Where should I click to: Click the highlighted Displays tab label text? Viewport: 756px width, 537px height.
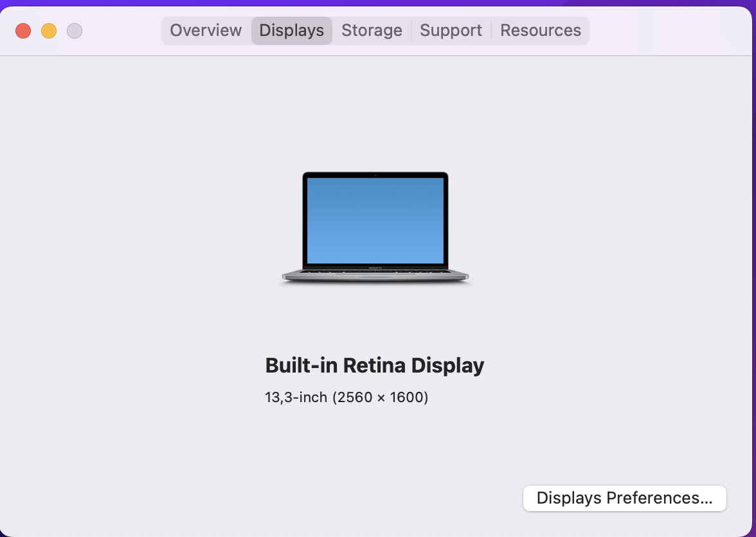(291, 30)
